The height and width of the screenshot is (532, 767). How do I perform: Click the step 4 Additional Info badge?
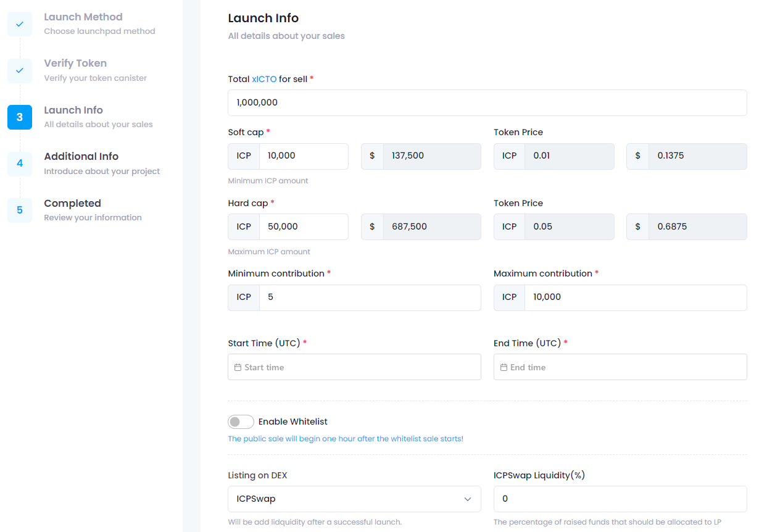pos(20,164)
